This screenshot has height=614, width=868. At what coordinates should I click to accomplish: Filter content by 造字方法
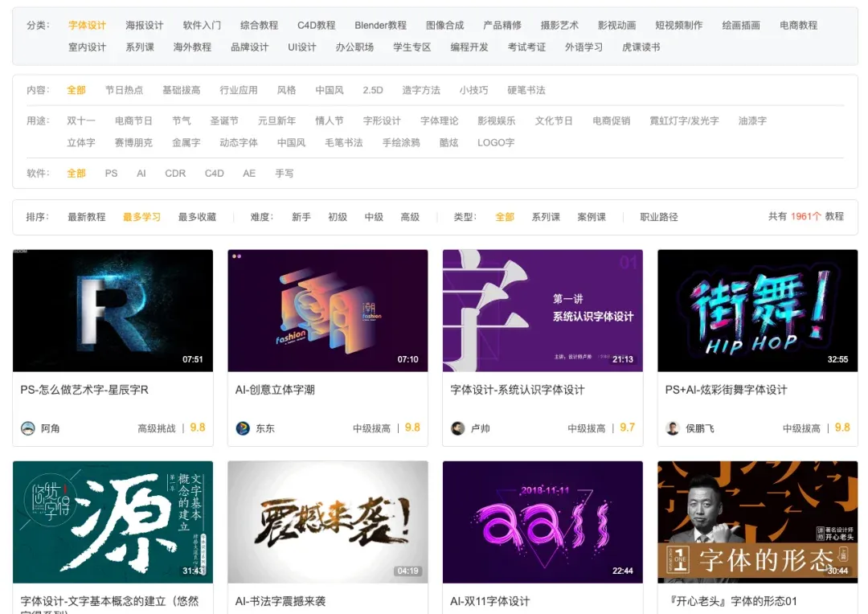click(420, 90)
